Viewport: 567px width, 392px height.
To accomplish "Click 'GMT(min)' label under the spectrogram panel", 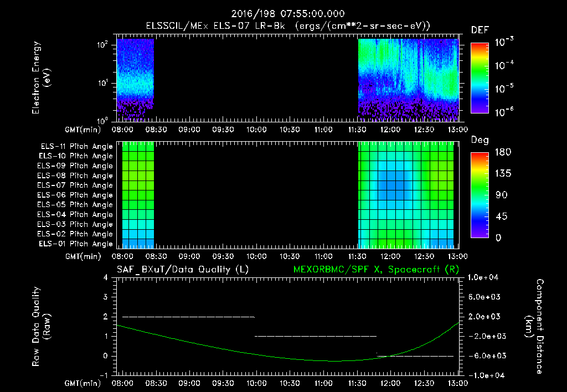I will pyautogui.click(x=83, y=130).
